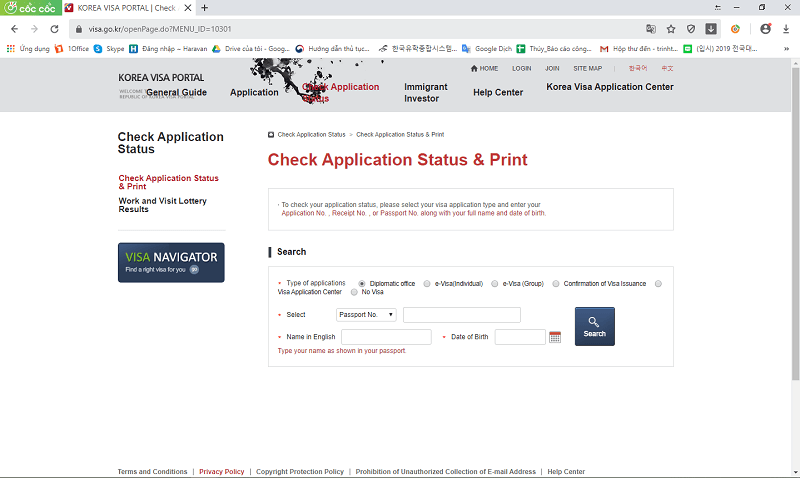Expand the Passport No. dropdown
This screenshot has width=800, height=478.
coord(366,315)
